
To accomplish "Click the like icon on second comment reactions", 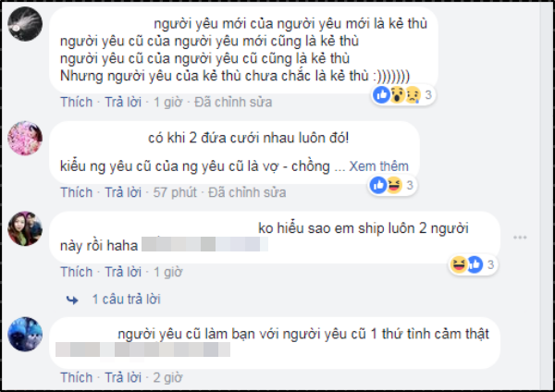I will tap(378, 185).
